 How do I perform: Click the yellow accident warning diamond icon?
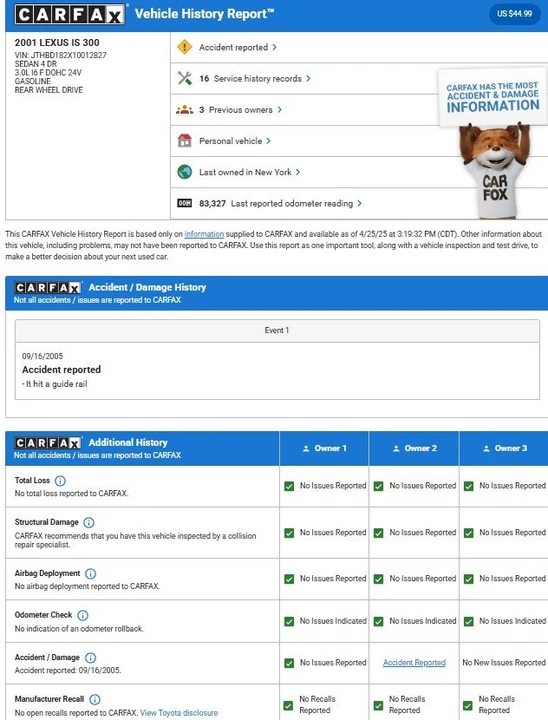[185, 47]
